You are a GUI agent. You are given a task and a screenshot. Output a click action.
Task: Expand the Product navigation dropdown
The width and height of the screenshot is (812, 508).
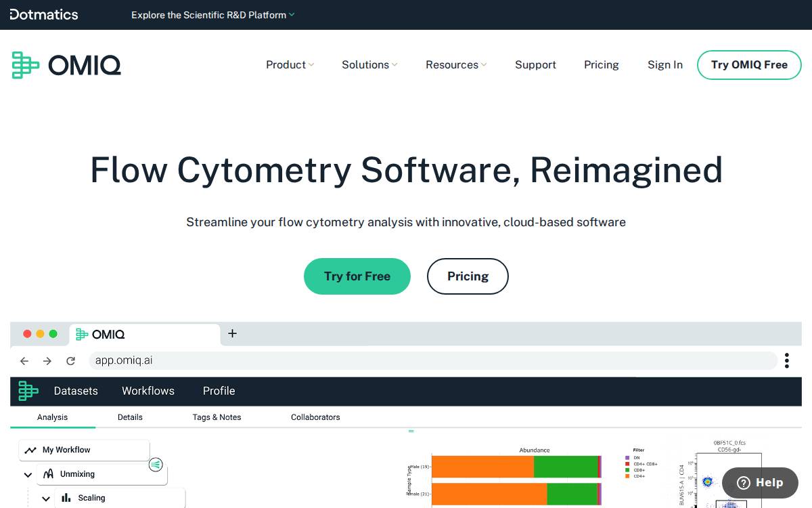(x=290, y=65)
